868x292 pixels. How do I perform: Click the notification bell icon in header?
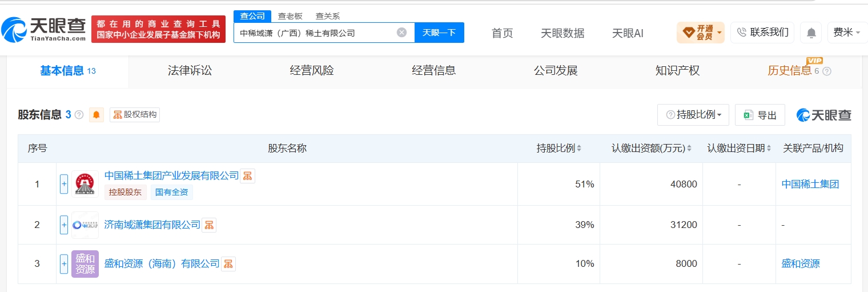point(811,33)
